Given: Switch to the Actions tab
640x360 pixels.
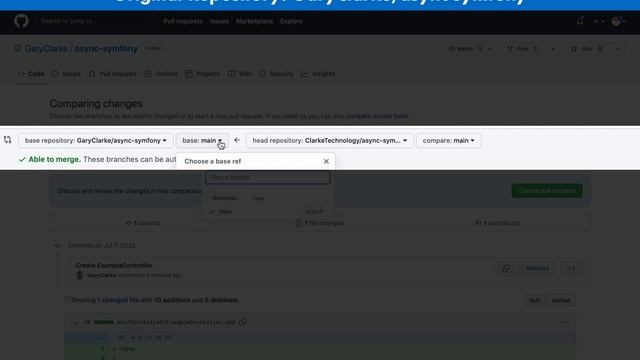Looking at the screenshot, I should coord(162,74).
